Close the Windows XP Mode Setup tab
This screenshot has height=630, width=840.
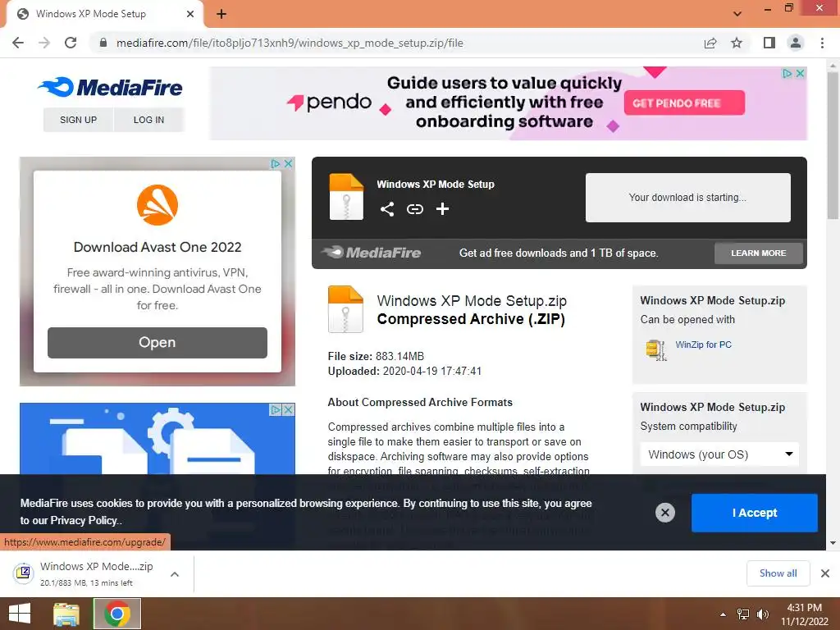click(x=190, y=14)
